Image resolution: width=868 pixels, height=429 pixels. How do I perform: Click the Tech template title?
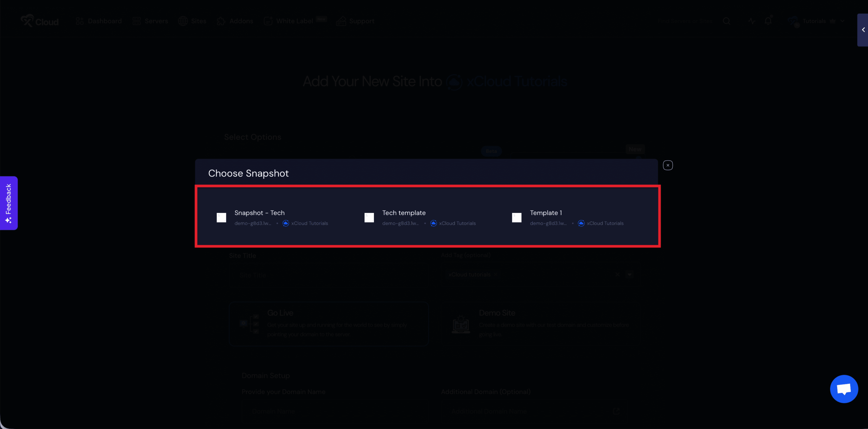(403, 213)
